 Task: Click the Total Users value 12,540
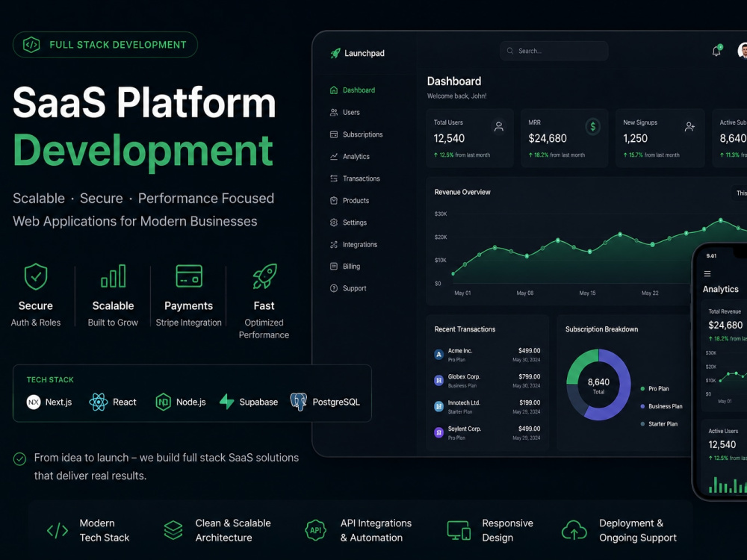click(449, 139)
